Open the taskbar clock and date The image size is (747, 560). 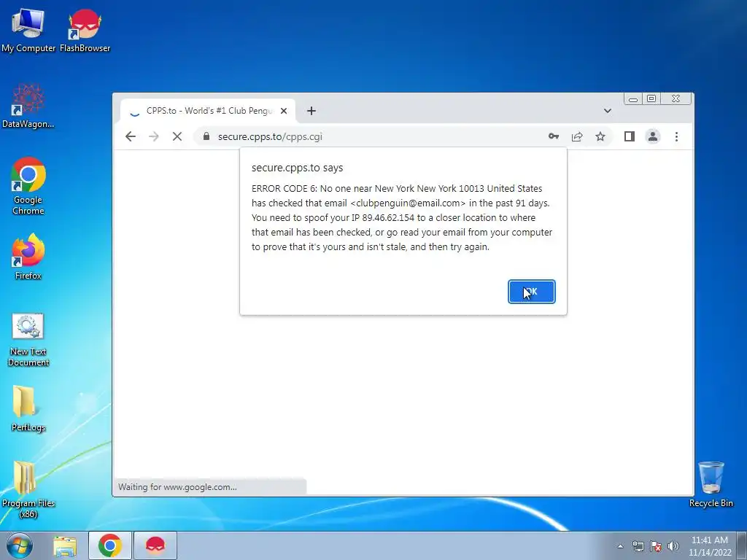pos(710,546)
